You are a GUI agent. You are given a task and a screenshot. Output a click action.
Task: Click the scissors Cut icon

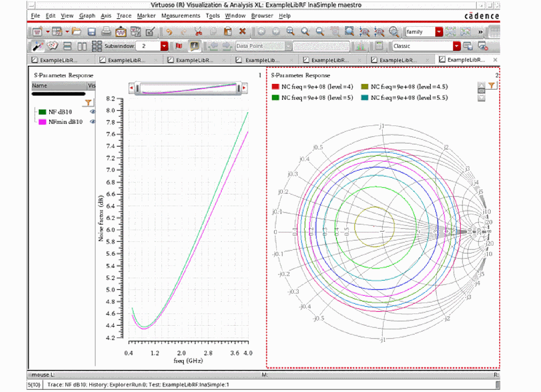198,32
